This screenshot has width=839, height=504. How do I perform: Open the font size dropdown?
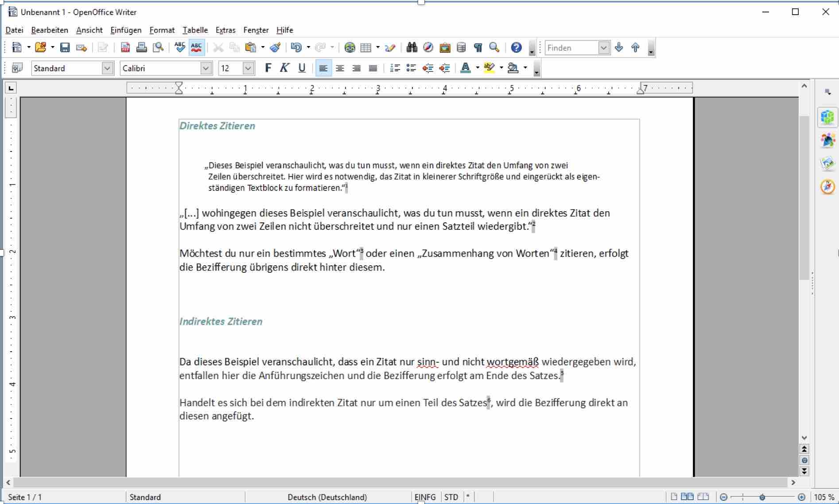[248, 68]
